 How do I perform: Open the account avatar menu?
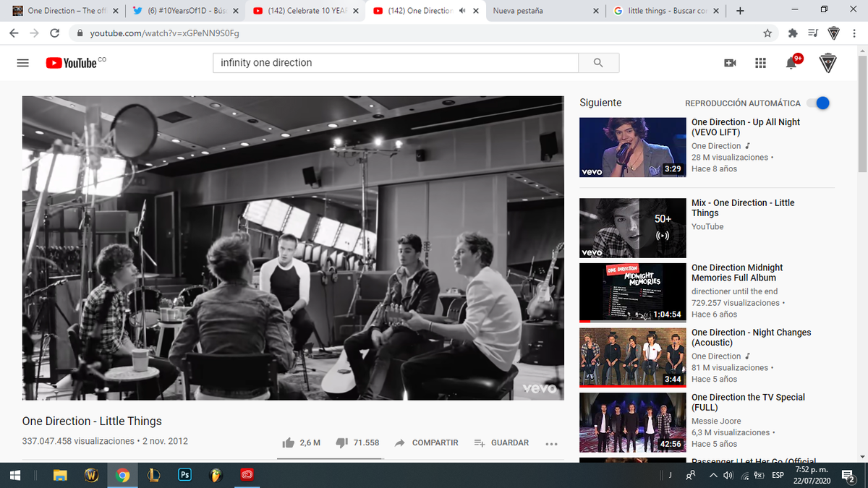828,63
